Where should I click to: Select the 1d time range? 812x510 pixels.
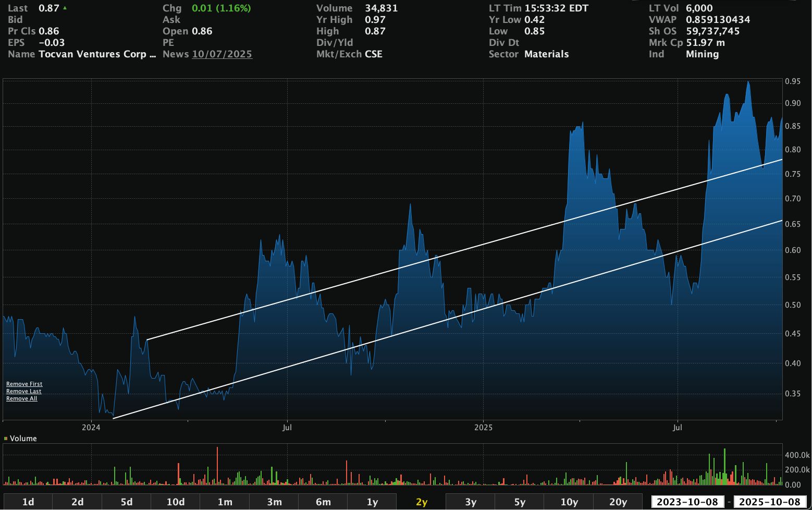coord(28,502)
